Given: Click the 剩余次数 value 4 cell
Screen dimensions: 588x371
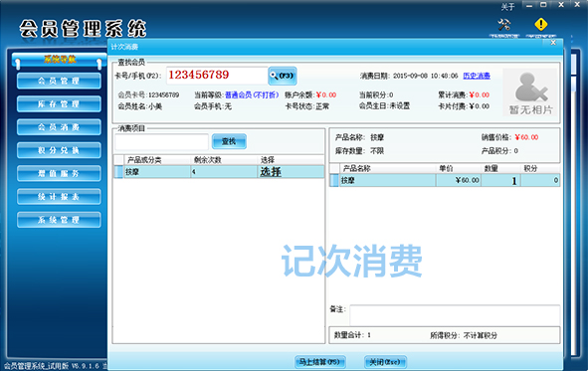Looking at the screenshot, I should tap(224, 172).
